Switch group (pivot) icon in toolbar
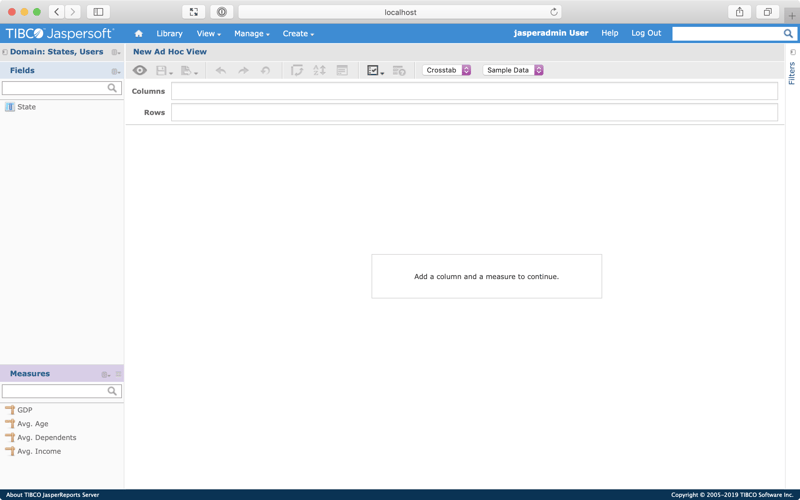 pyautogui.click(x=296, y=70)
